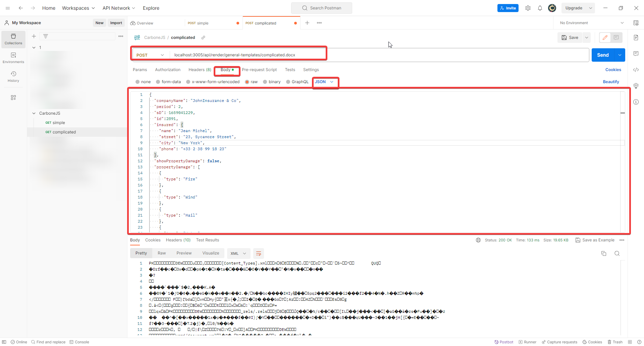Image resolution: width=644 pixels, height=346 pixels.
Task: Select the binary body option
Action: pyautogui.click(x=272, y=82)
